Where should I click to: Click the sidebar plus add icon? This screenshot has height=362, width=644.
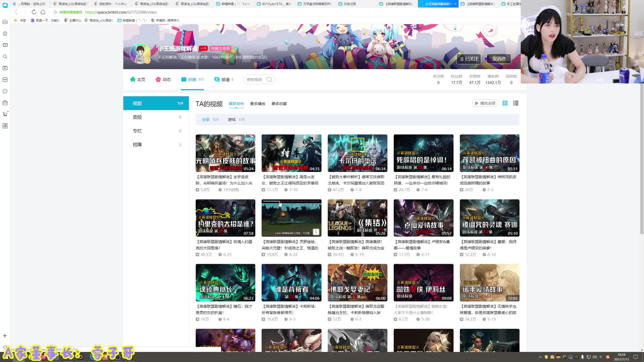coord(5,336)
